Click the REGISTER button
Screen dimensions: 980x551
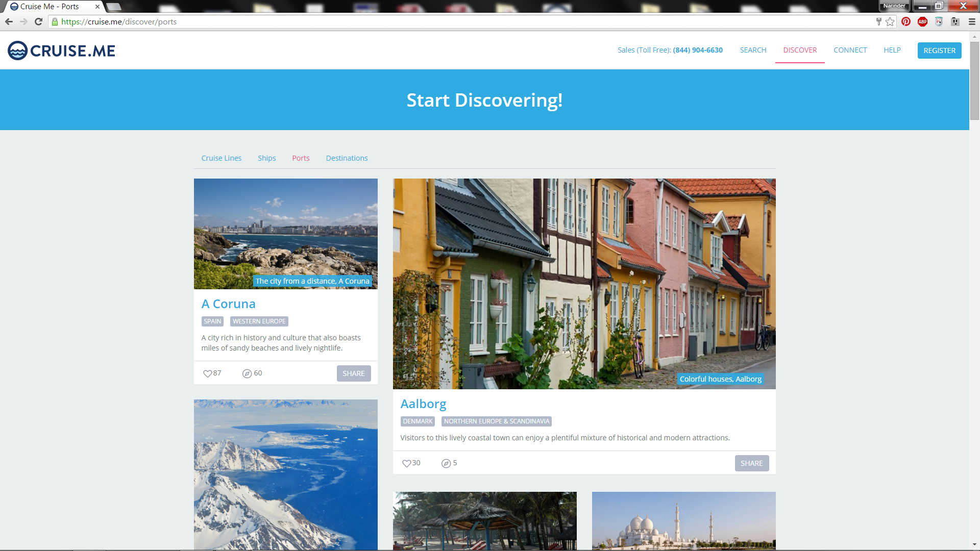pos(939,50)
